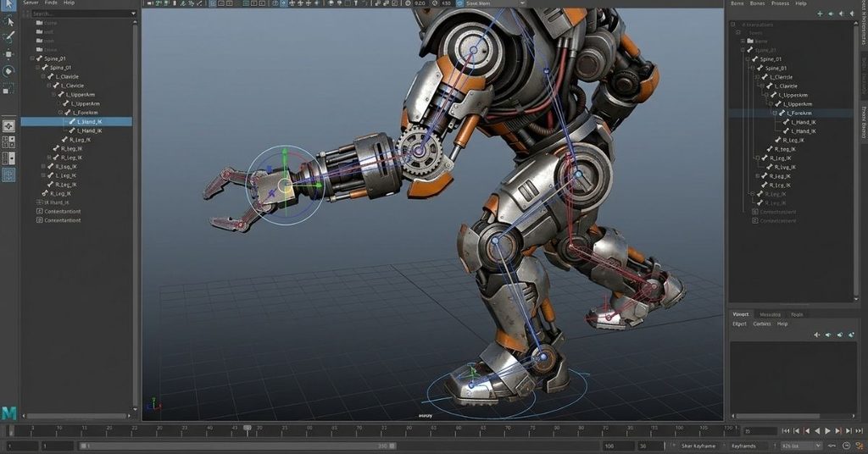Image resolution: width=868 pixels, height=454 pixels.
Task: Click the current time marker on the timeline
Action: [x=248, y=428]
